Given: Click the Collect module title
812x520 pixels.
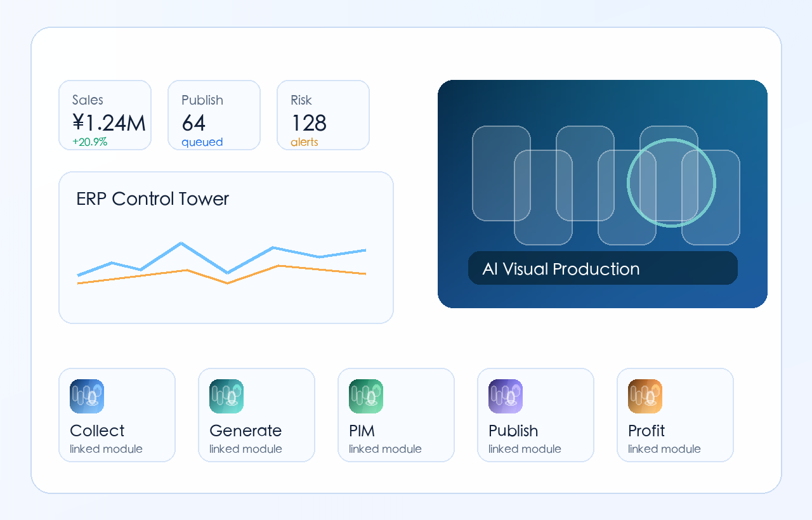Looking at the screenshot, I should [97, 431].
